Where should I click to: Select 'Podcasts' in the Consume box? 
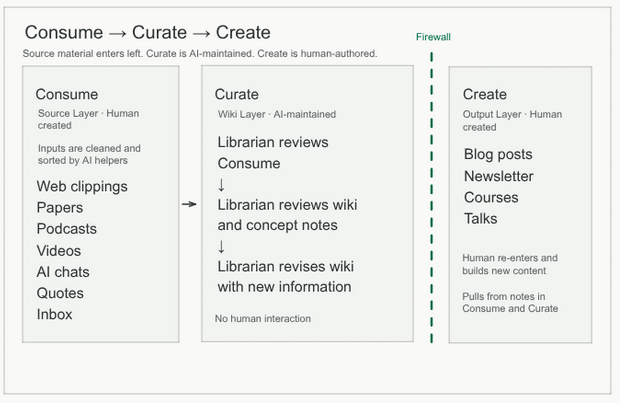(x=67, y=229)
